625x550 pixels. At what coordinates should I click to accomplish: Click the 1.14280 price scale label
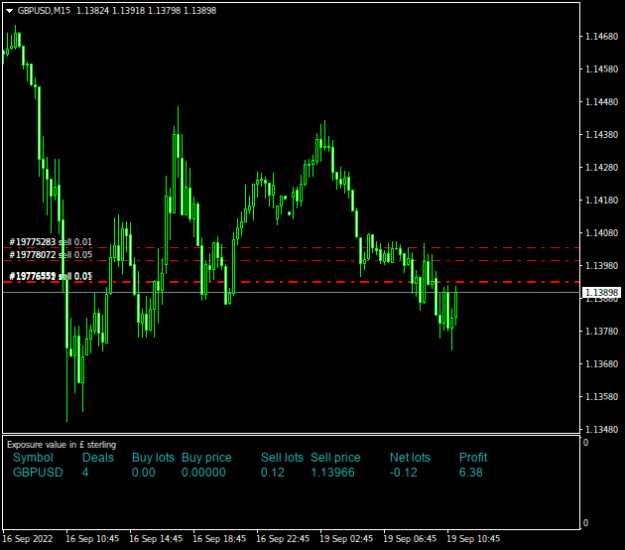pyautogui.click(x=601, y=167)
